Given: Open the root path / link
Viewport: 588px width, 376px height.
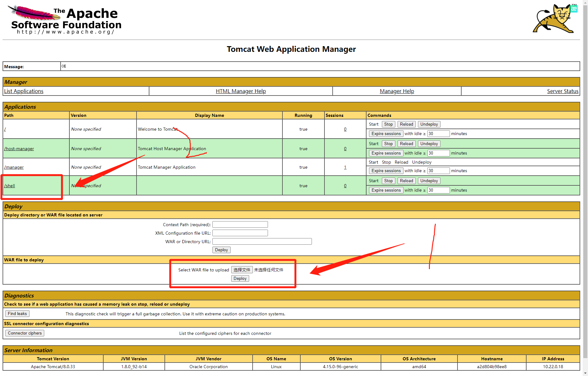Looking at the screenshot, I should (x=5, y=129).
